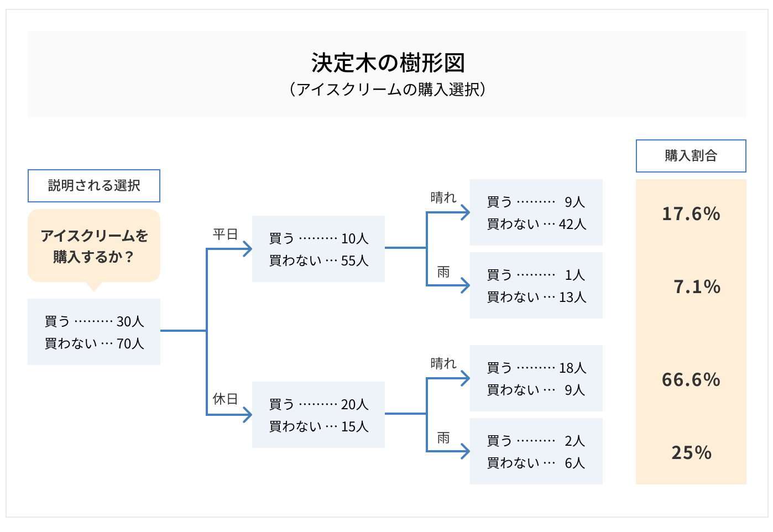Select the 25% purchase rate value
Viewport: 773px width, 532px height.
click(x=691, y=452)
